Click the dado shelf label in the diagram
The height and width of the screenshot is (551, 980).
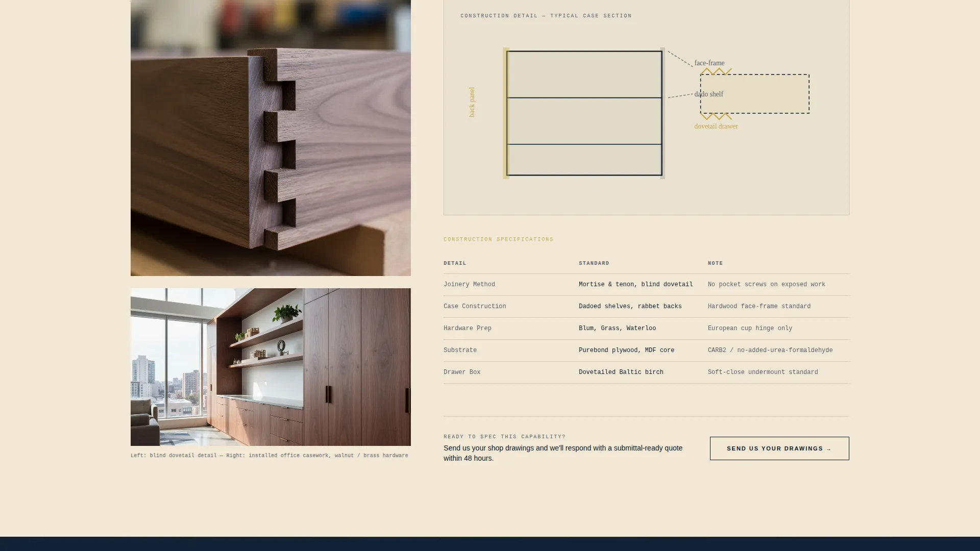pyautogui.click(x=709, y=94)
